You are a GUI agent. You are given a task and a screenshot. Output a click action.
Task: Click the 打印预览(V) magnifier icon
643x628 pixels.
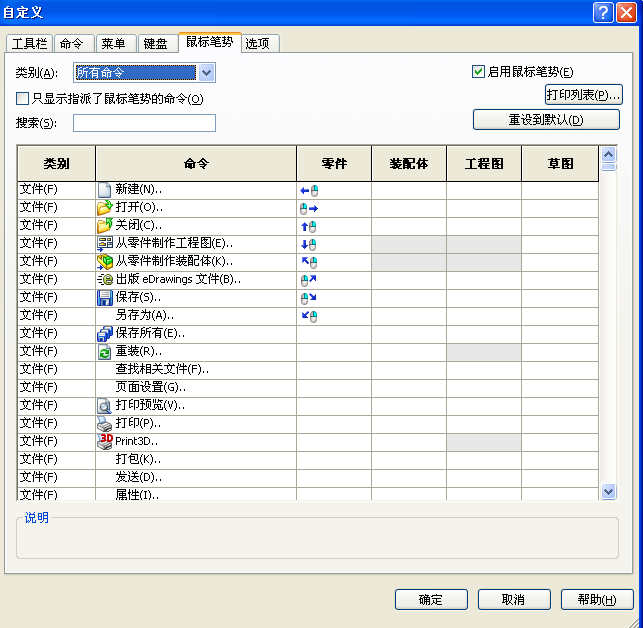pyautogui.click(x=105, y=406)
